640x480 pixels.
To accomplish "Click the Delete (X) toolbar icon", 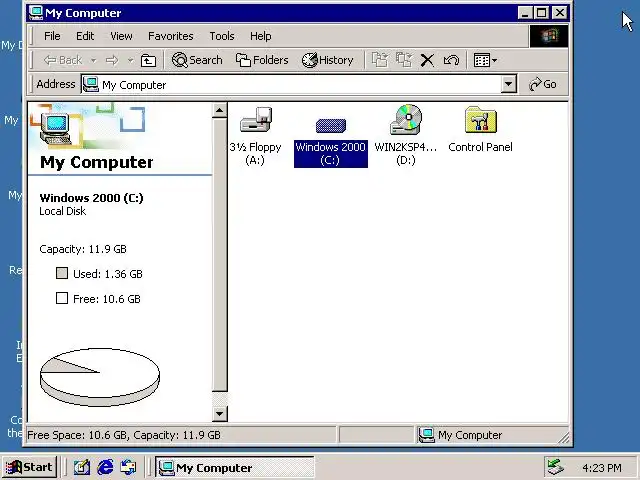I will pos(427,60).
